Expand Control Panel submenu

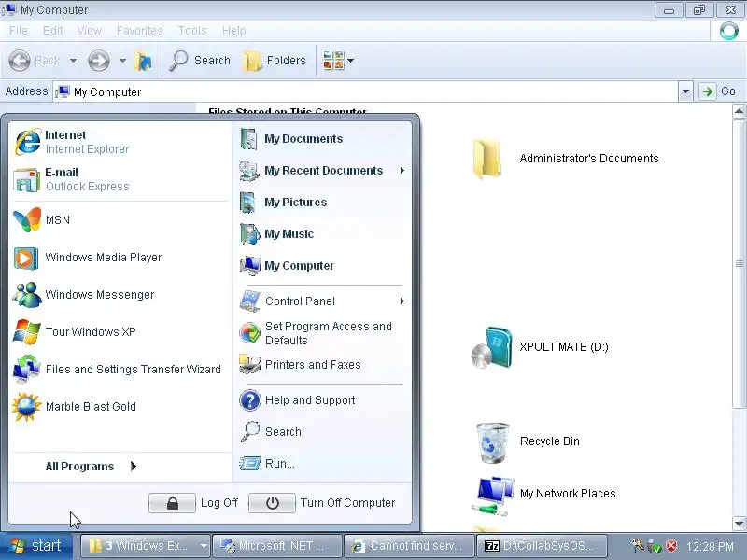[x=323, y=301]
